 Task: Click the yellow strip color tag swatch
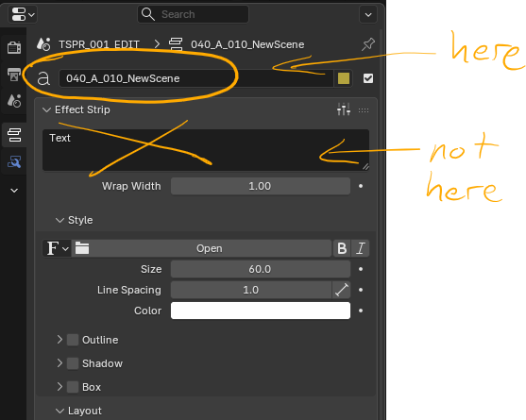click(x=343, y=78)
